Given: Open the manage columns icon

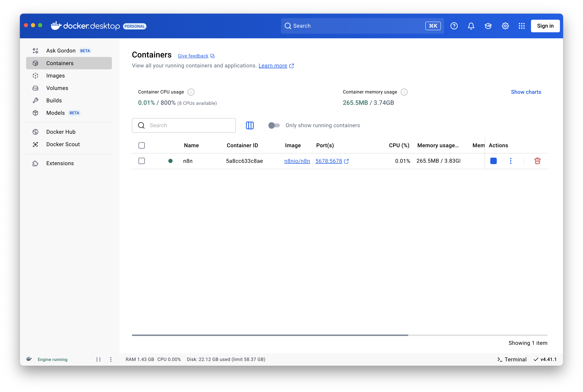Looking at the screenshot, I should pyautogui.click(x=250, y=125).
